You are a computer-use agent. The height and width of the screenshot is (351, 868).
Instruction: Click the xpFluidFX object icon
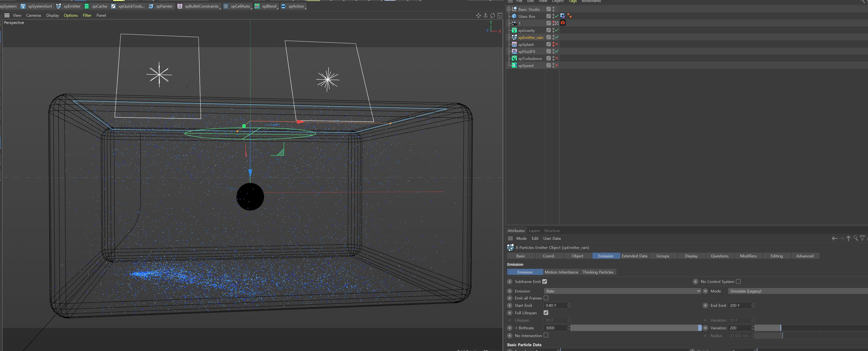click(514, 51)
